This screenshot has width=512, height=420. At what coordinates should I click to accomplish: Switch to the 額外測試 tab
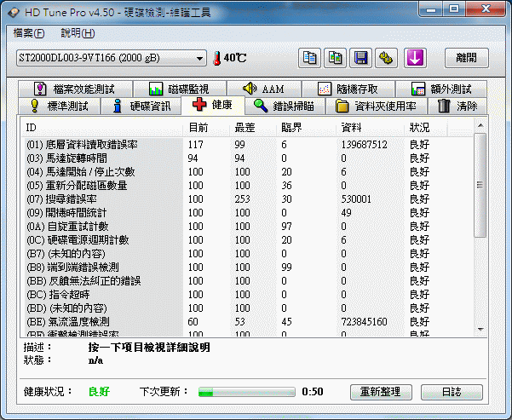click(441, 89)
